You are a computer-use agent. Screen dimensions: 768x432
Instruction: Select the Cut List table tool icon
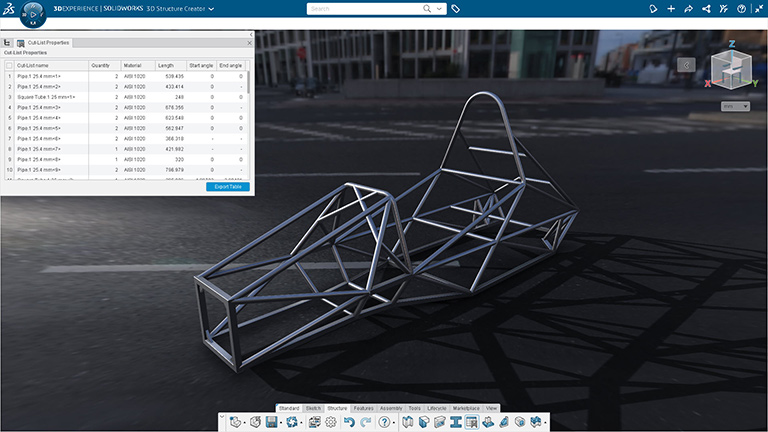tap(471, 422)
